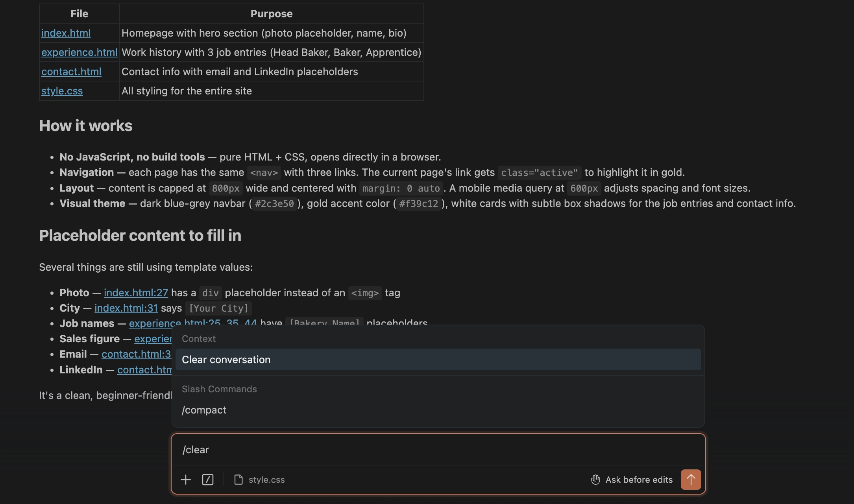Open style.css link in the table
The height and width of the screenshot is (504, 854).
click(62, 91)
